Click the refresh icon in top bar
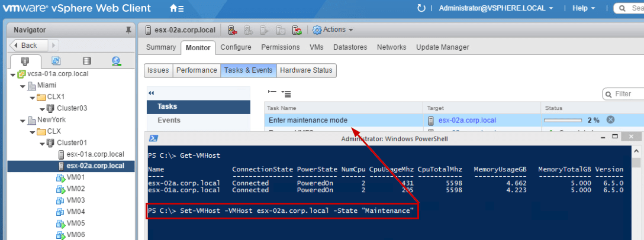644x240 pixels. point(421,8)
